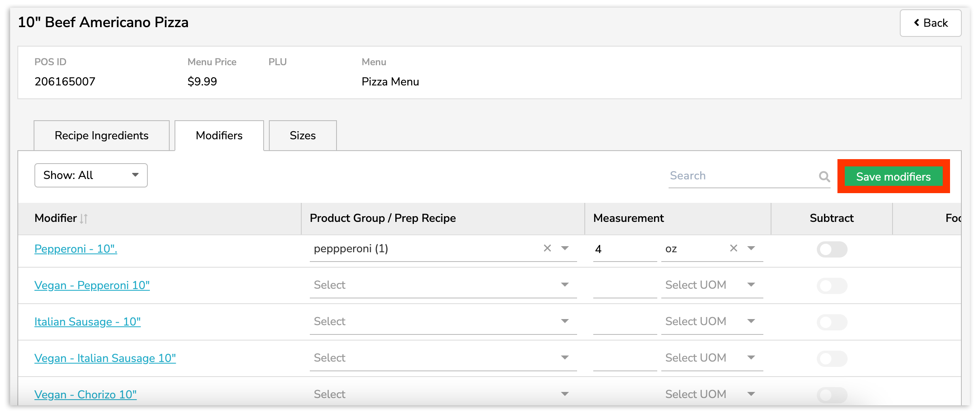Open product group dropdown for Vegan - Italian Sausage
980x413 pixels.
[x=565, y=358]
